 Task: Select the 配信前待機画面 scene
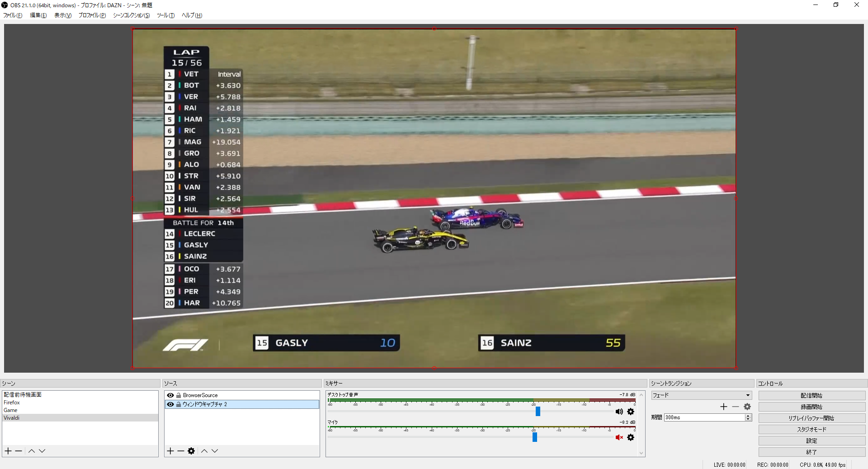(80, 395)
